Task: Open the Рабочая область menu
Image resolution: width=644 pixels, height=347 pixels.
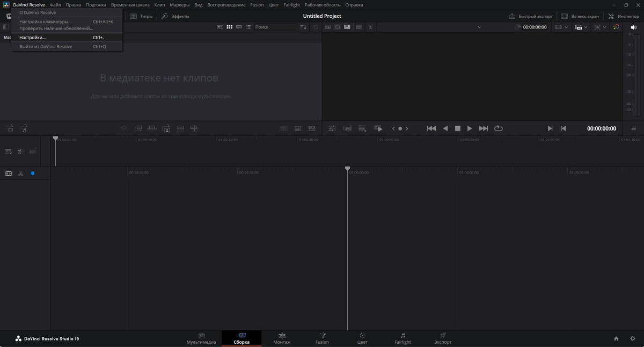Action: pyautogui.click(x=323, y=5)
